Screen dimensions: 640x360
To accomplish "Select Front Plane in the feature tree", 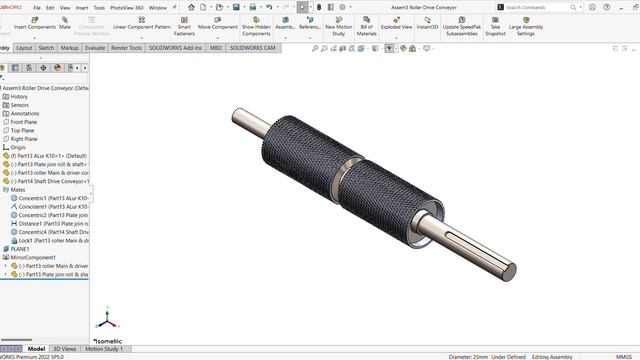I will [x=24, y=122].
